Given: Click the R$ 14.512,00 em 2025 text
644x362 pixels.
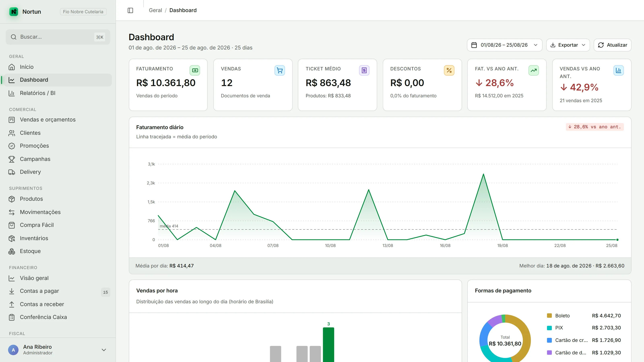Looking at the screenshot, I should coord(499,96).
